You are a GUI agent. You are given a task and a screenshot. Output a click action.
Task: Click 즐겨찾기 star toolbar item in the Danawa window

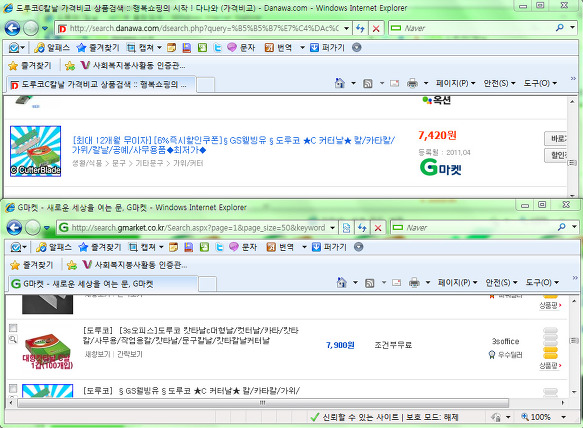pyautogui.click(x=98, y=48)
